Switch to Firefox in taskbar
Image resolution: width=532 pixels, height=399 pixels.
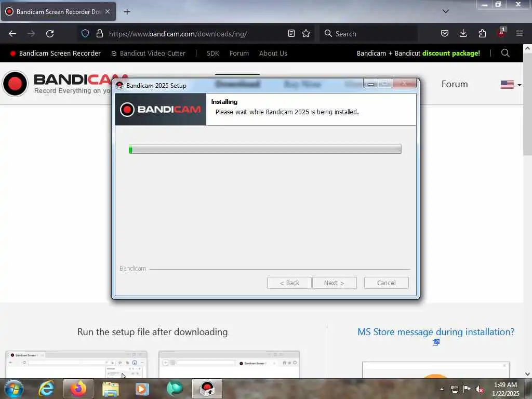pos(78,389)
